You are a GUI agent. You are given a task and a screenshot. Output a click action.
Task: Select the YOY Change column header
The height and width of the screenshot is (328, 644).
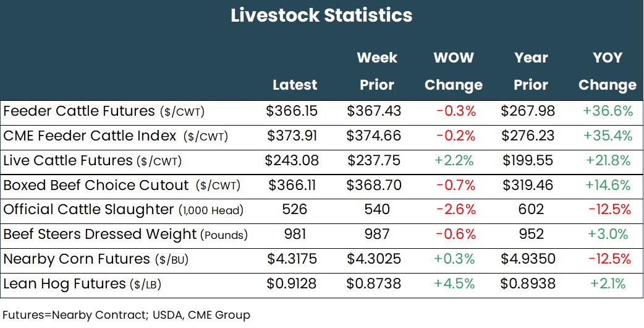[x=607, y=71]
